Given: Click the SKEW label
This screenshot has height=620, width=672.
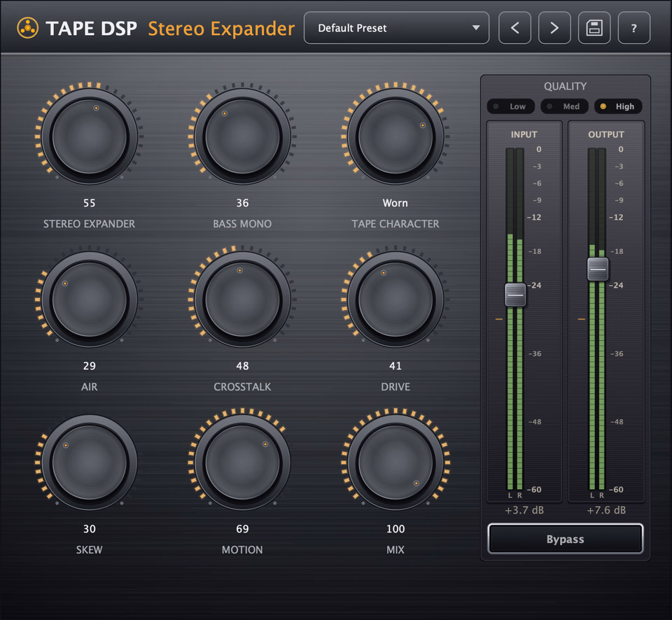Looking at the screenshot, I should click(x=89, y=550).
